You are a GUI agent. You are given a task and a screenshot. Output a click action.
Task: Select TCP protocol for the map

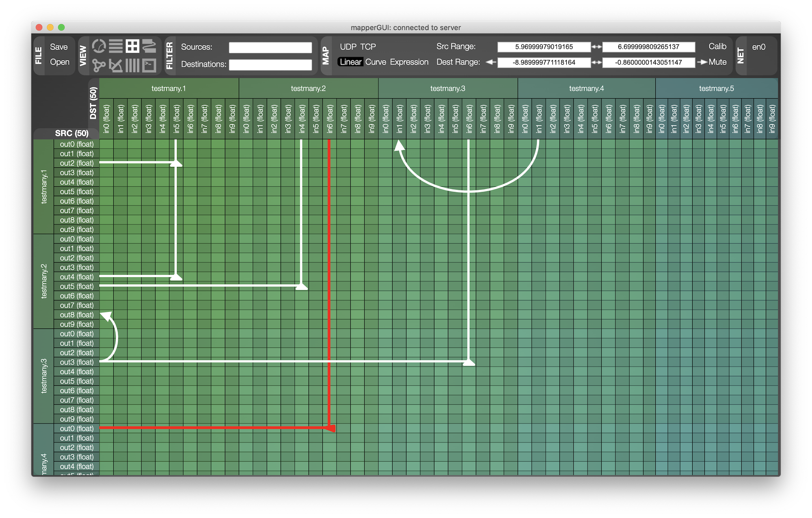point(368,47)
